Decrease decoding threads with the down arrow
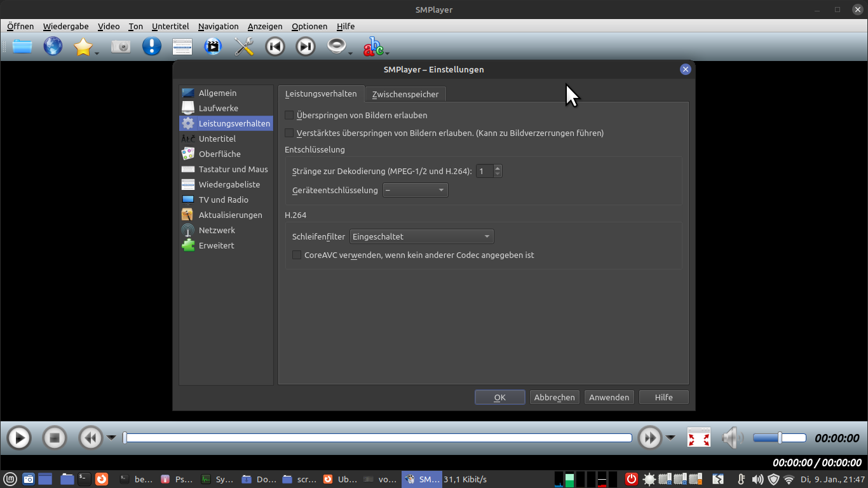Screen dimensions: 868x488 point(498,174)
